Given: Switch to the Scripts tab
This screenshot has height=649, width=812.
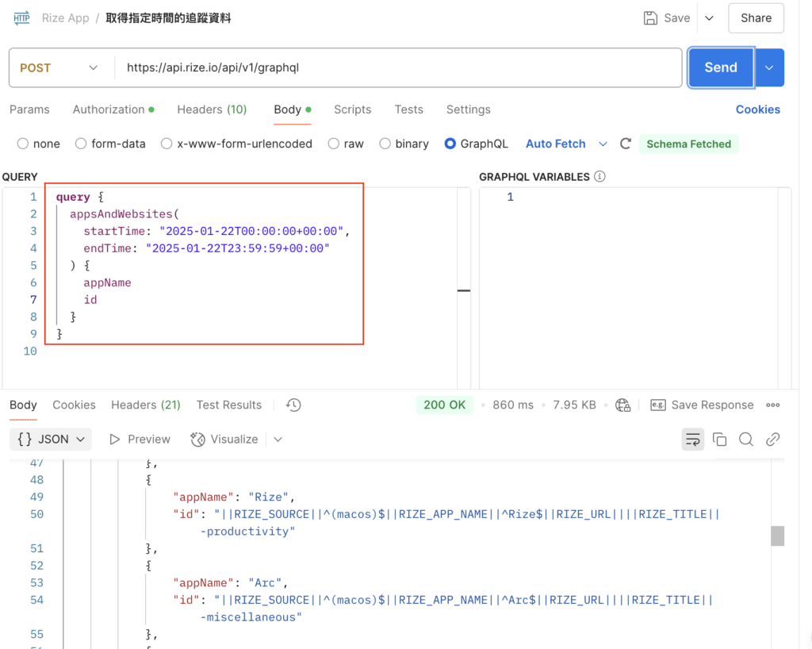Looking at the screenshot, I should [353, 109].
